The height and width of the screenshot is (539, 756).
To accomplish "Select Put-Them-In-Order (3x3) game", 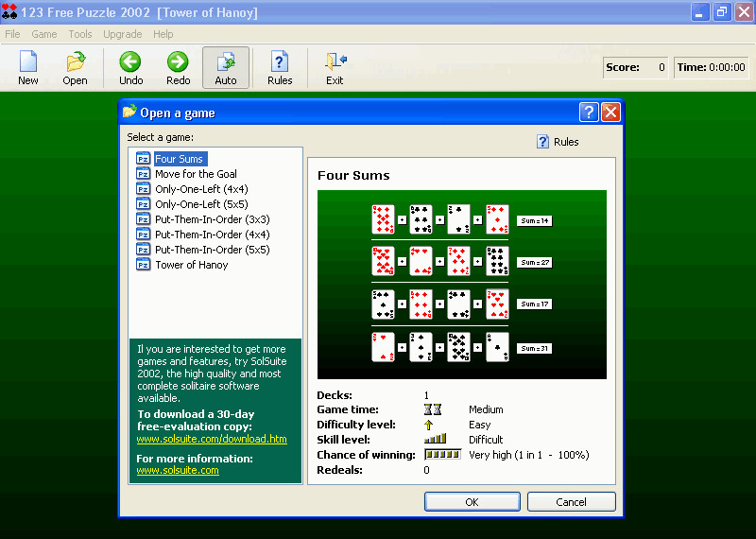I will [x=212, y=219].
